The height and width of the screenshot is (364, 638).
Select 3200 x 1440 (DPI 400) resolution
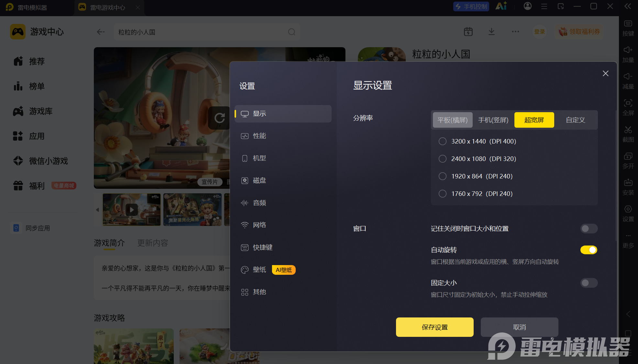point(477,141)
